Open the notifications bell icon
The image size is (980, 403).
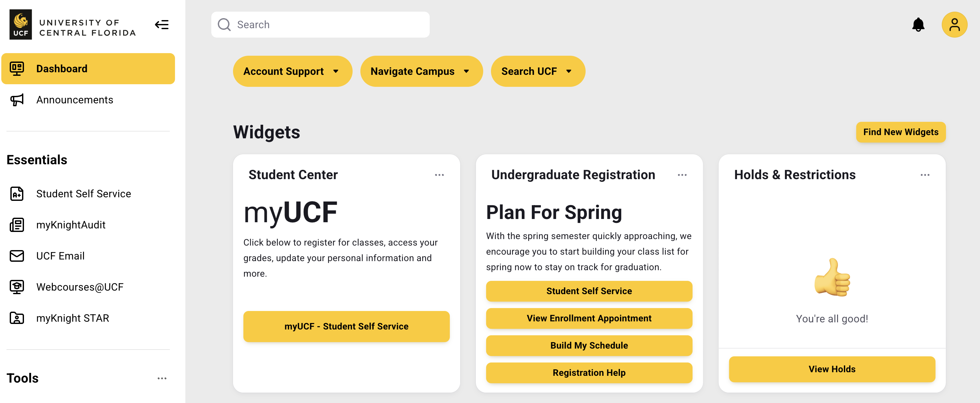918,24
